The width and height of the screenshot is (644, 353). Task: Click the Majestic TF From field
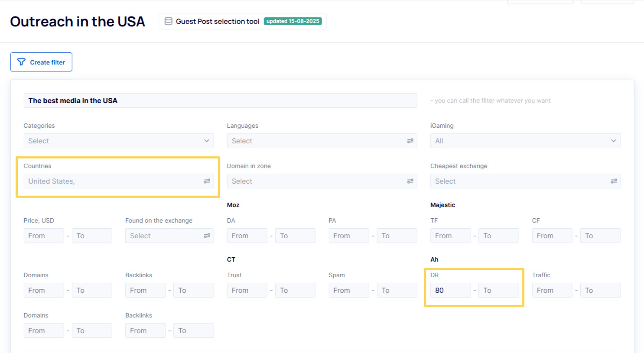tap(450, 236)
